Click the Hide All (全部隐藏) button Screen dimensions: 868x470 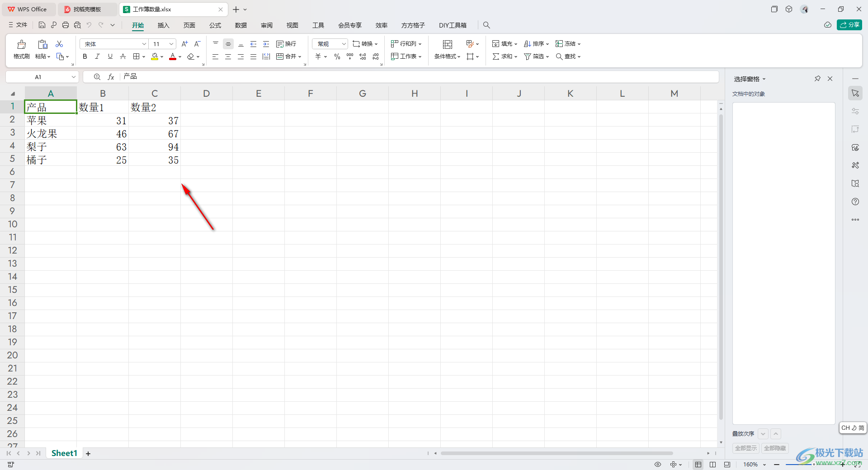775,448
